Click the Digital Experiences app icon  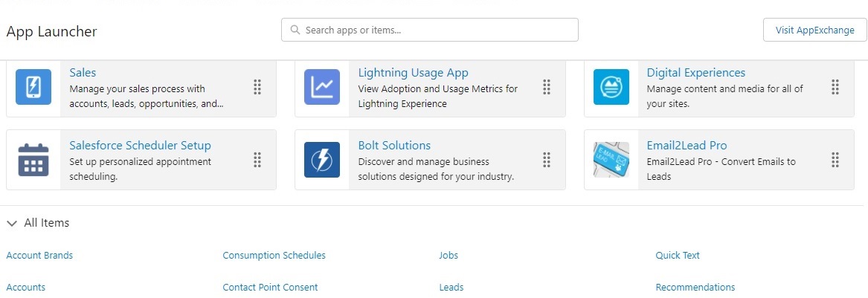(611, 87)
